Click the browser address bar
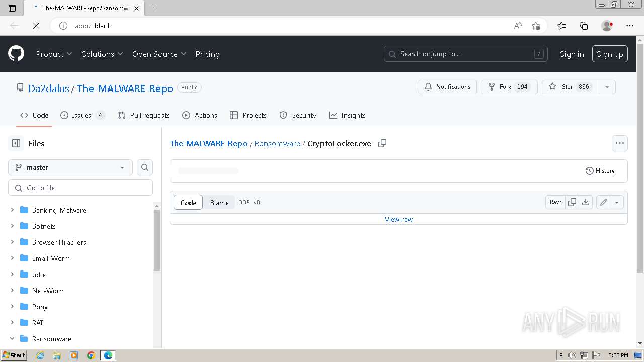 coord(292,26)
